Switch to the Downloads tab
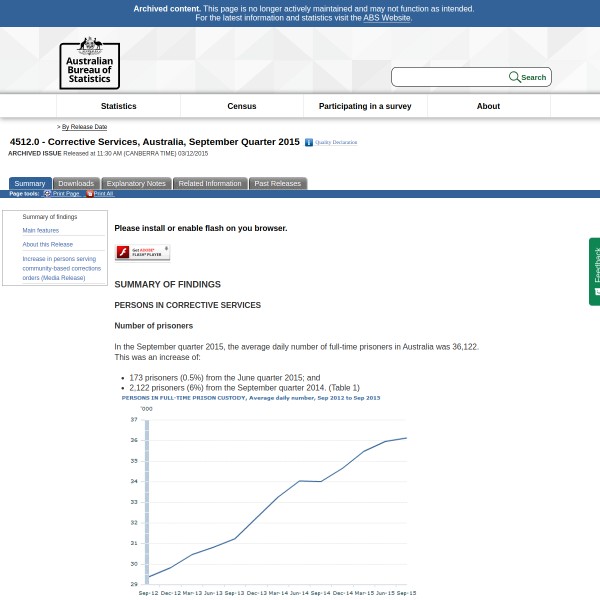This screenshot has width=600, height=600. pyautogui.click(x=76, y=183)
